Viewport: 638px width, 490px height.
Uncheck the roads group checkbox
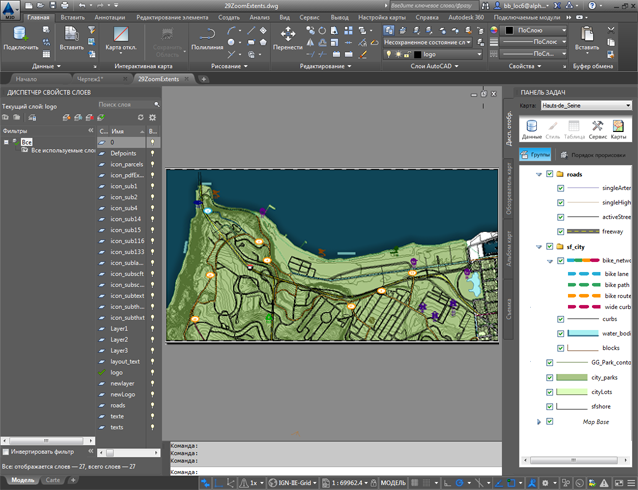(x=549, y=174)
